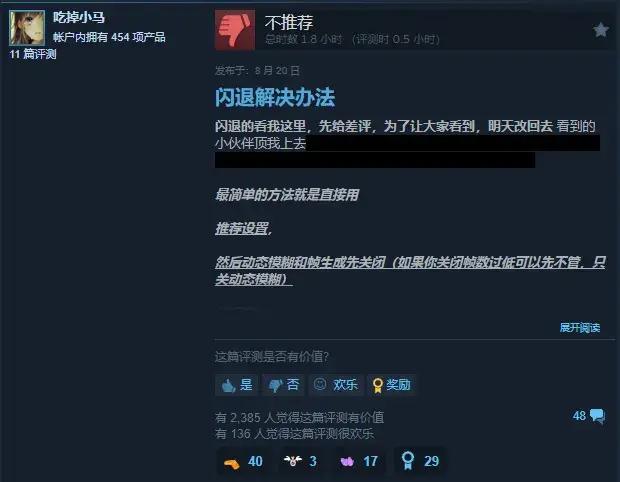Click the star award icon in review header

601,30
